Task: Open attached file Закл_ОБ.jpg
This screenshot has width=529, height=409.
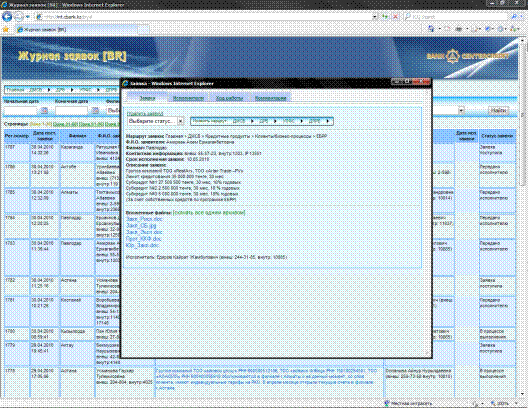Action: 141,225
